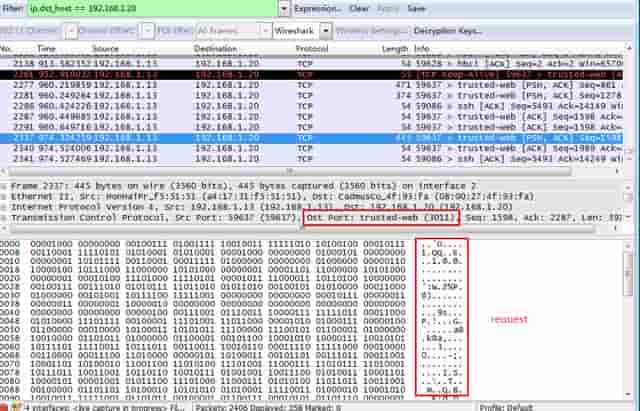Select packet 2281 with length 374

(311, 96)
